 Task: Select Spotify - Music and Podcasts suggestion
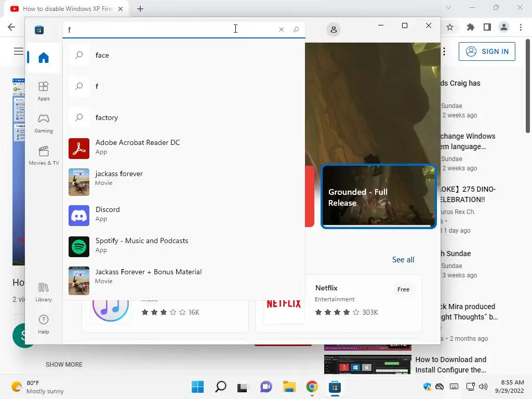183,246
